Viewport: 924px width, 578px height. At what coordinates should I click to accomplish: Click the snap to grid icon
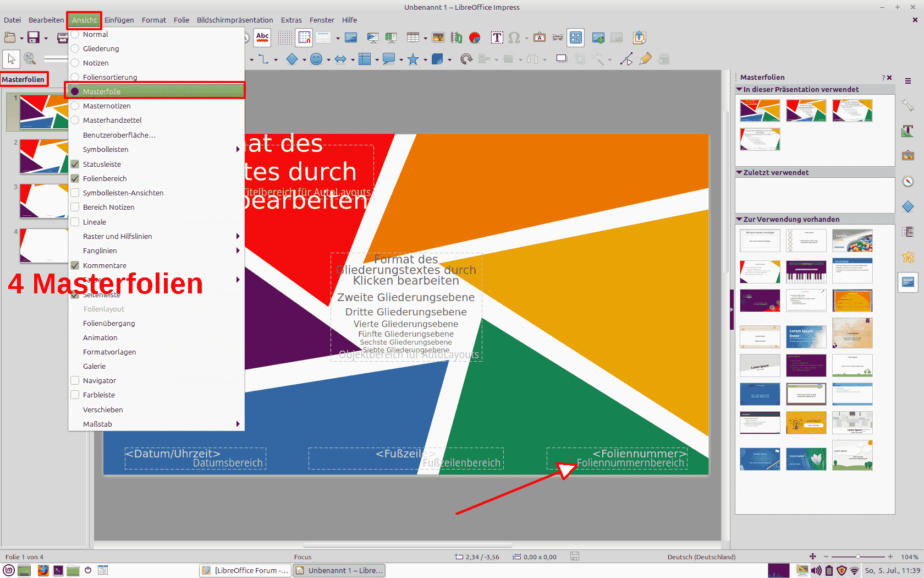pyautogui.click(x=304, y=37)
